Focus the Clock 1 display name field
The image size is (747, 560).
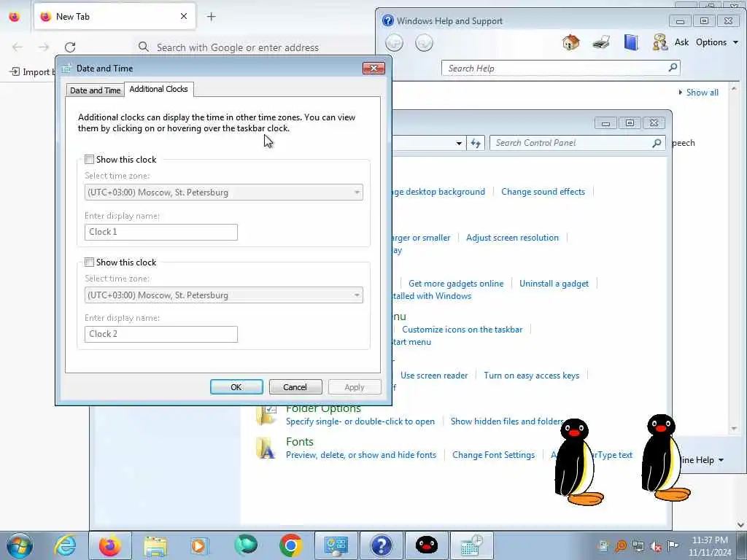coord(161,232)
